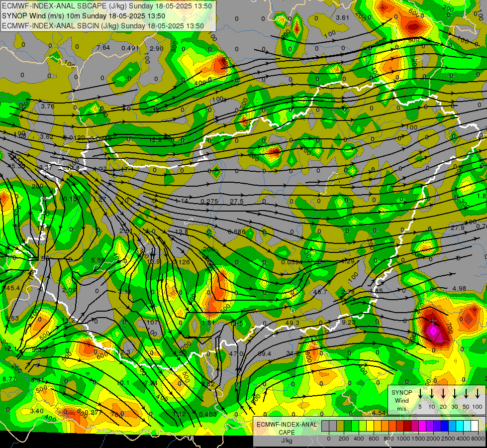The image size is (487, 448).
Task: Click the 0.126 value on the map
Action: tap(181, 262)
